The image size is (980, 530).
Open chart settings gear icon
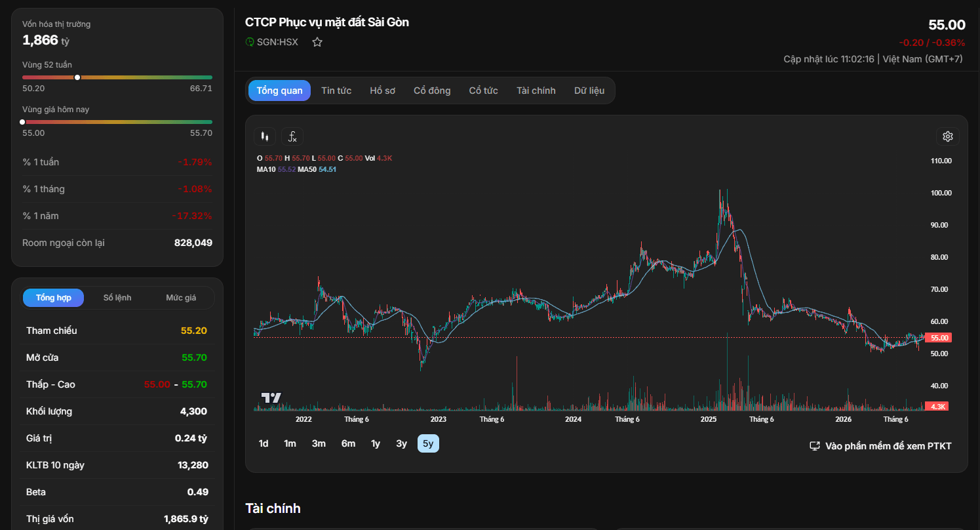pos(947,136)
